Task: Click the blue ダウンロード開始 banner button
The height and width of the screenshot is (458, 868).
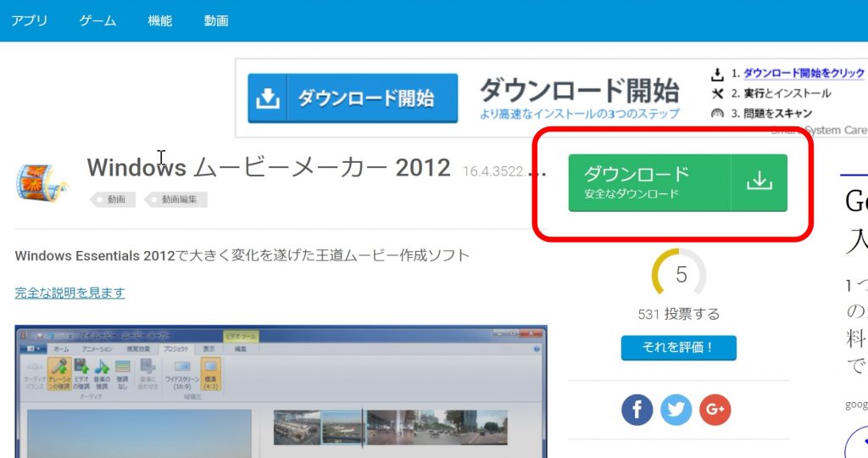Action: click(353, 98)
